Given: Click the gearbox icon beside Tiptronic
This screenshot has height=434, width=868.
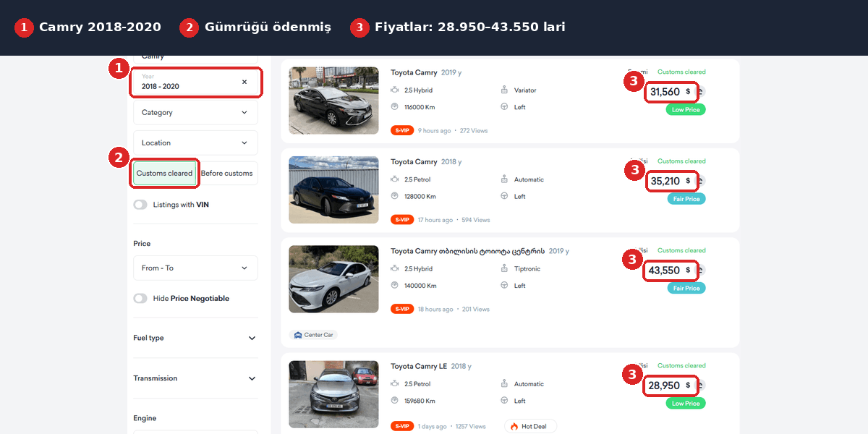Looking at the screenshot, I should click(504, 268).
